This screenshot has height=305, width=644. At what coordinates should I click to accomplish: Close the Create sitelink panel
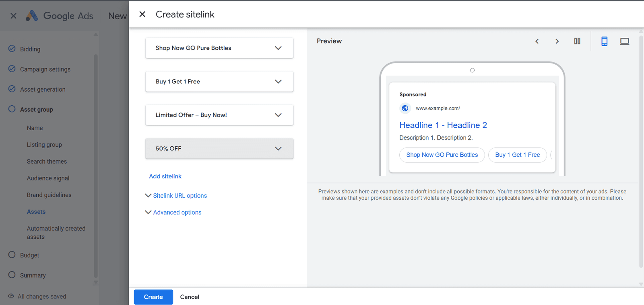142,14
